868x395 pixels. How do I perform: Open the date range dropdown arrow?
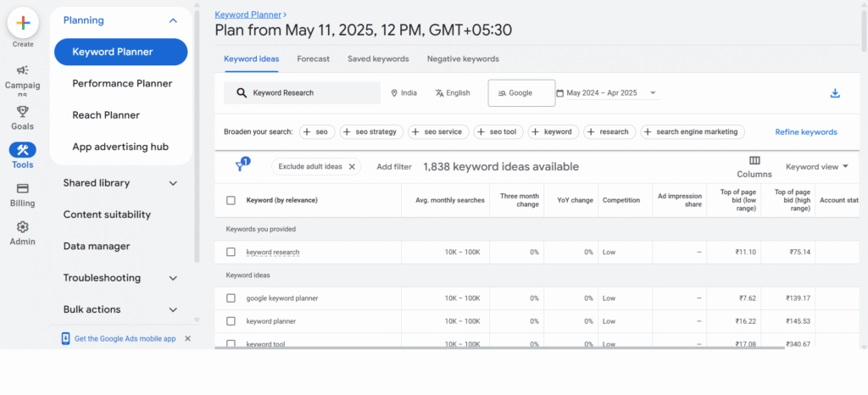[653, 93]
